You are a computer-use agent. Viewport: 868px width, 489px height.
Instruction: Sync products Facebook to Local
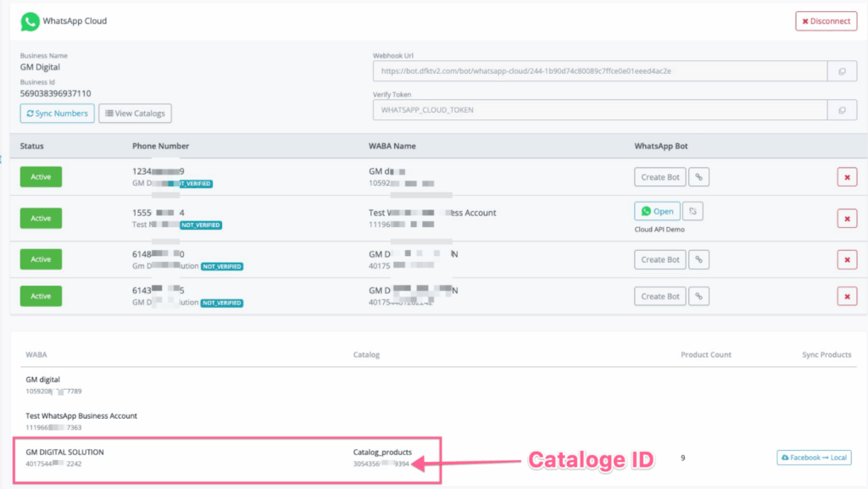(814, 458)
